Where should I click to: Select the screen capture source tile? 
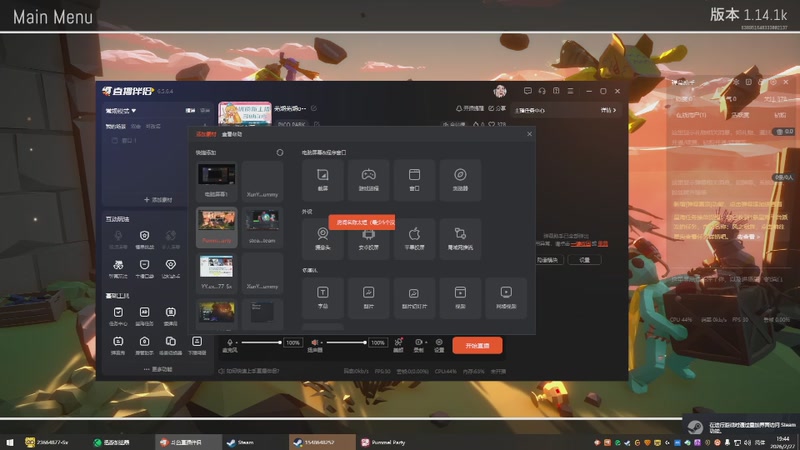(322, 180)
